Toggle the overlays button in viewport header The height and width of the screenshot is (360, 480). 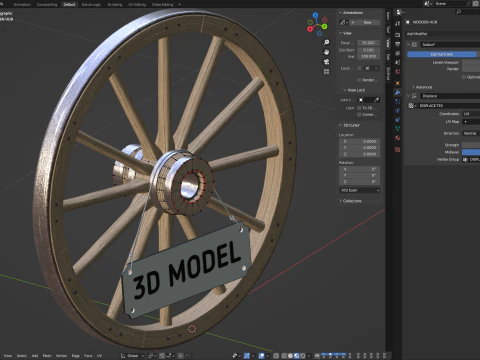262,356
